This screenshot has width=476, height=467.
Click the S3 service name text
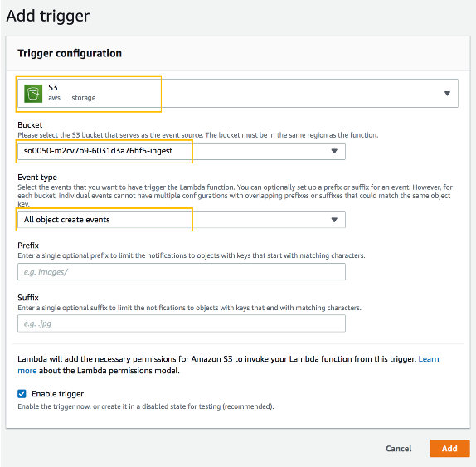click(53, 87)
